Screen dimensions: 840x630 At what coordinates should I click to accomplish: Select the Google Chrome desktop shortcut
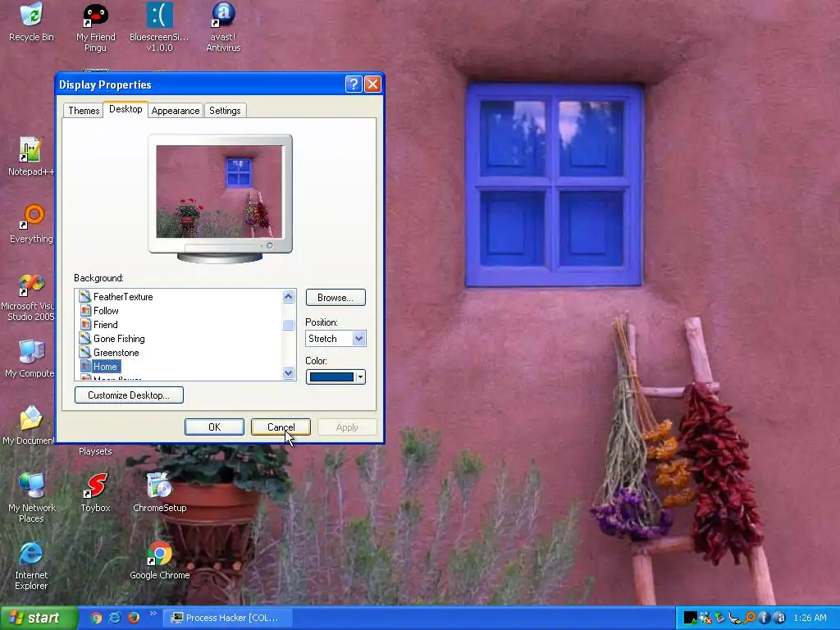click(160, 560)
